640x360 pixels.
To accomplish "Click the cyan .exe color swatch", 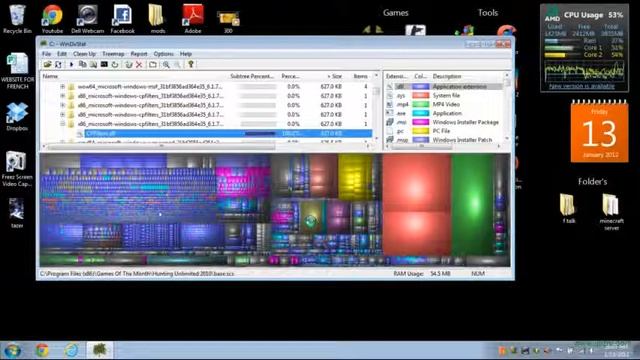I will point(420,113).
